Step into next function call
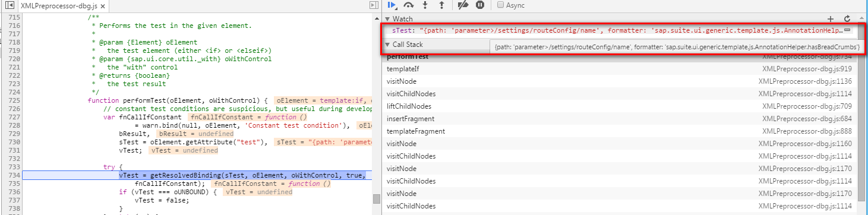 [x=425, y=5]
